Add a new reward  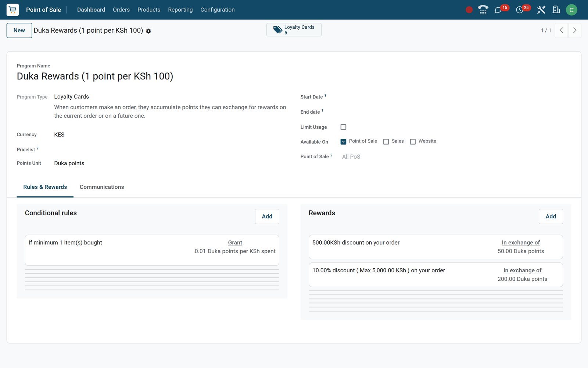551,216
